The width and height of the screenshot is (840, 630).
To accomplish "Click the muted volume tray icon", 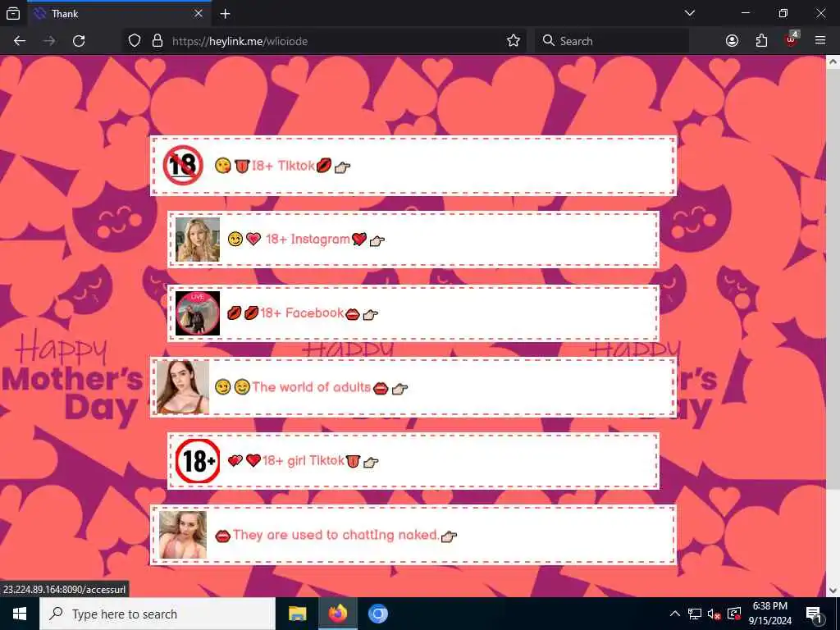I will [714, 614].
